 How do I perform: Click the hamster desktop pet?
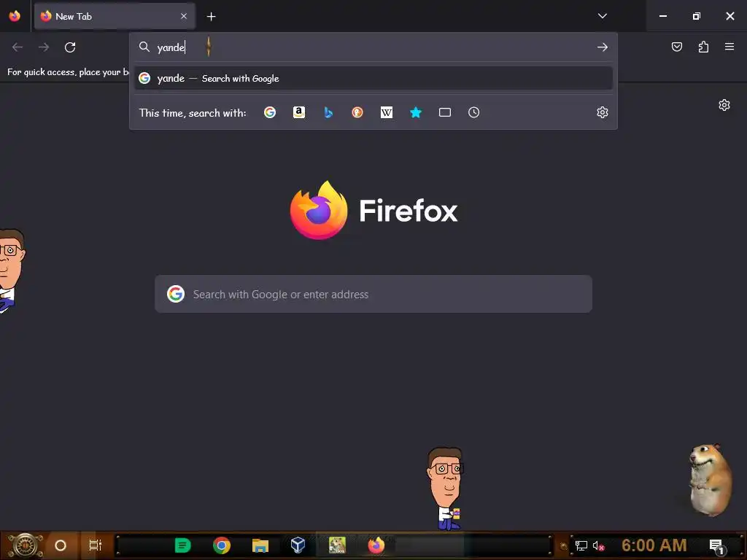click(x=710, y=480)
